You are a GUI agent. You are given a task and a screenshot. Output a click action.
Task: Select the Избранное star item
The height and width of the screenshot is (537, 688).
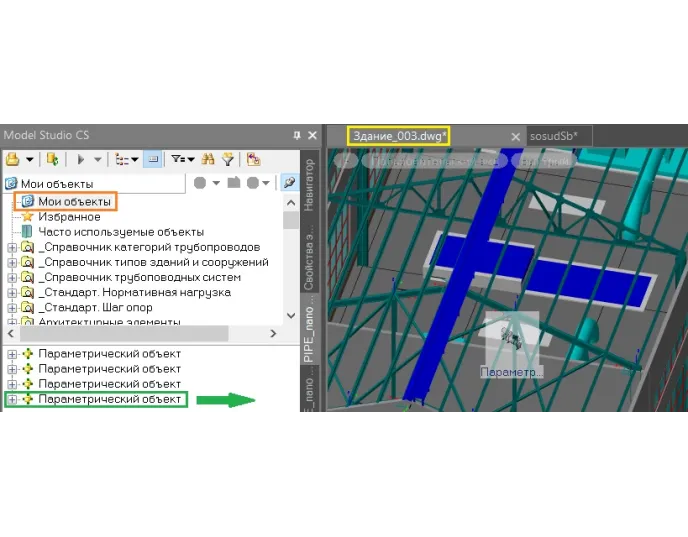click(x=69, y=217)
